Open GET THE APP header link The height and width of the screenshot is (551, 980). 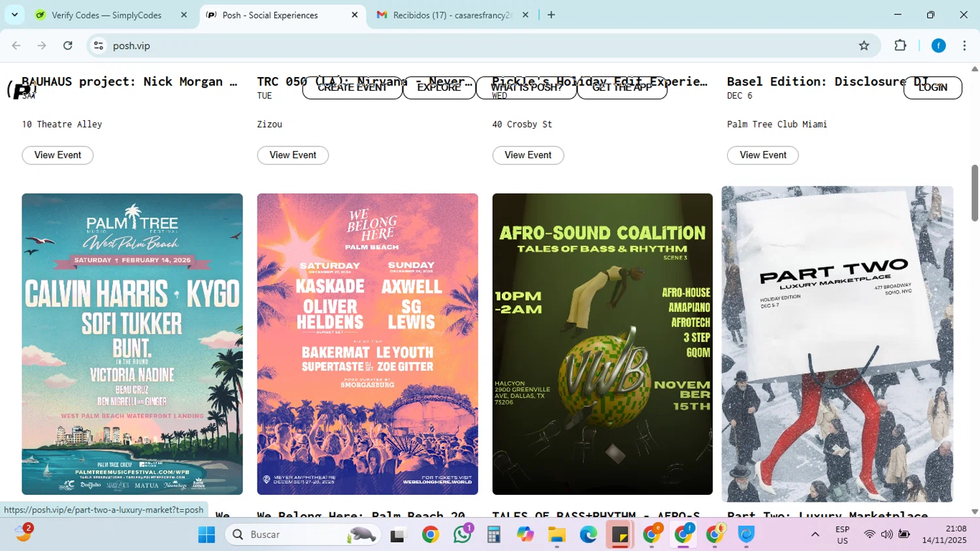622,88
